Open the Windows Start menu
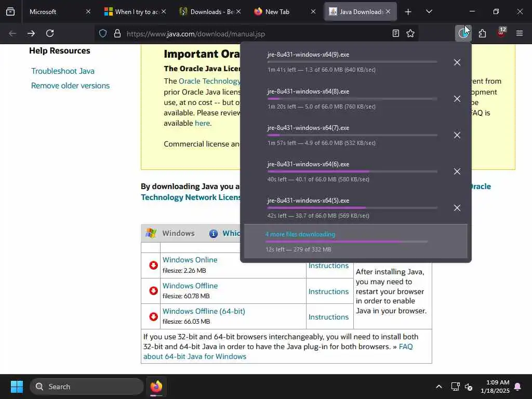 tap(17, 387)
